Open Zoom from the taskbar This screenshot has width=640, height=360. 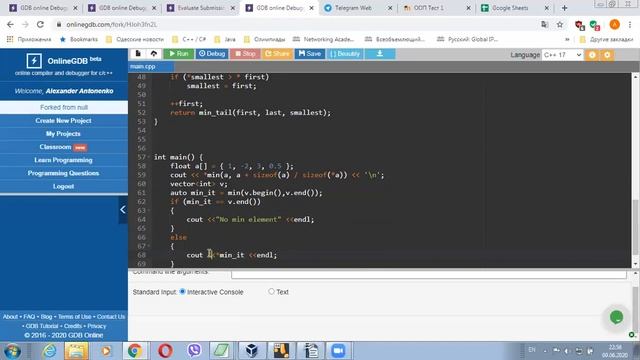pyautogui.click(x=338, y=351)
